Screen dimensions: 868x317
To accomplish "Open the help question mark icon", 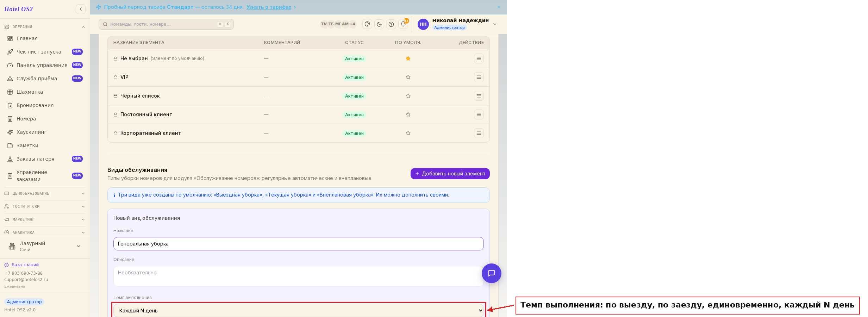I will click(x=391, y=24).
